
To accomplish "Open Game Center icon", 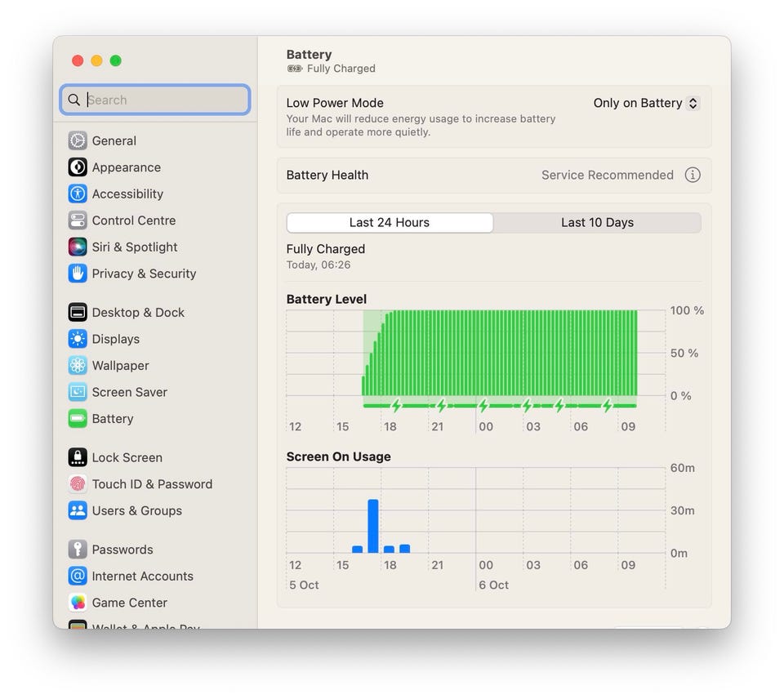I will coord(78,602).
